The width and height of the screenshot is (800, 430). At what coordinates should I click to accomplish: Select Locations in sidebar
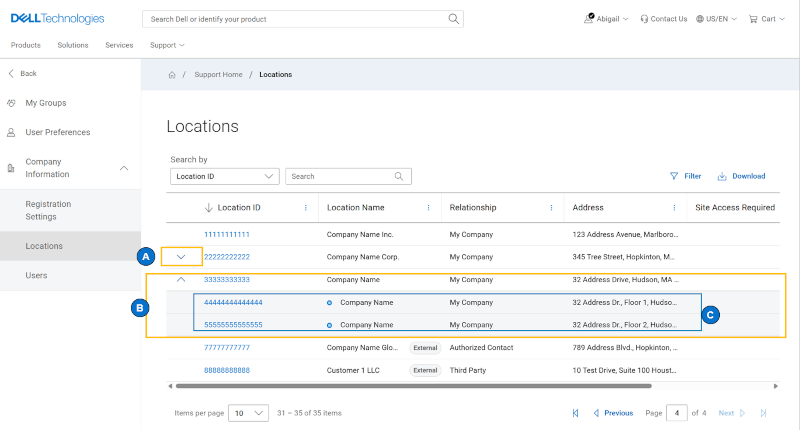point(70,246)
